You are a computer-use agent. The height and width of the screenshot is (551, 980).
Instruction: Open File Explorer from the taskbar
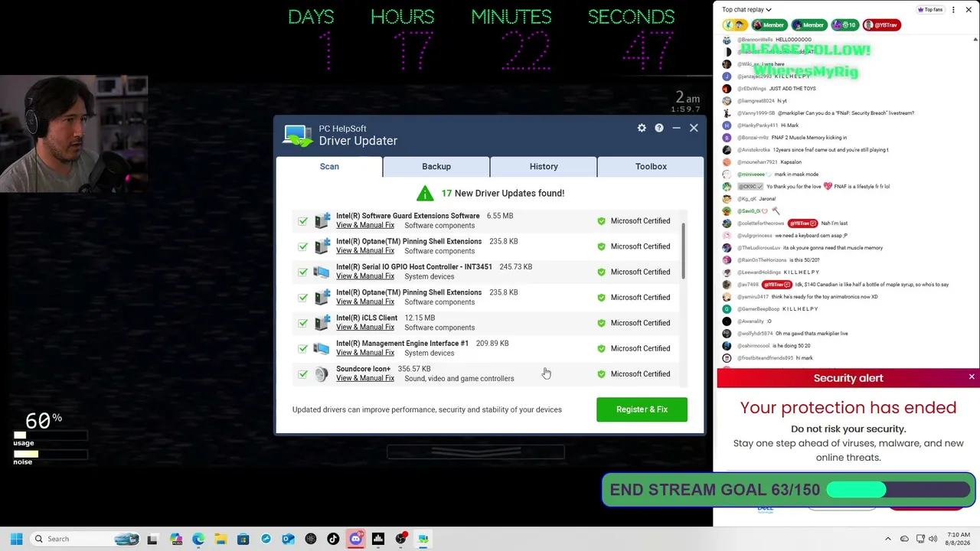pos(220,539)
